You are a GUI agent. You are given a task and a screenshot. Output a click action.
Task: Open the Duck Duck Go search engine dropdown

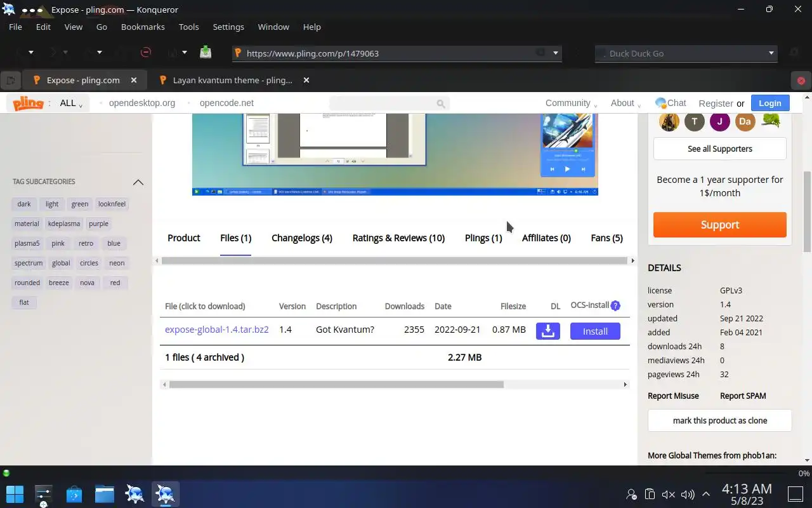tap(771, 53)
